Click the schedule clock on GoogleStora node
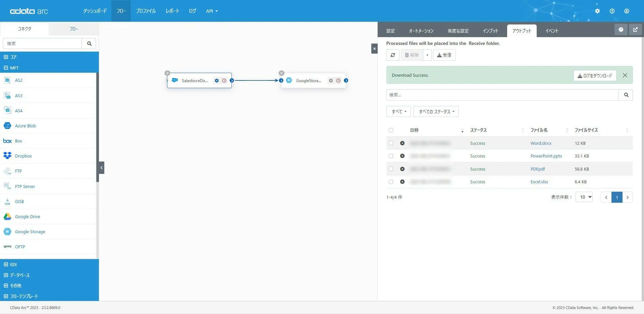This screenshot has width=644, height=314. (x=338, y=80)
